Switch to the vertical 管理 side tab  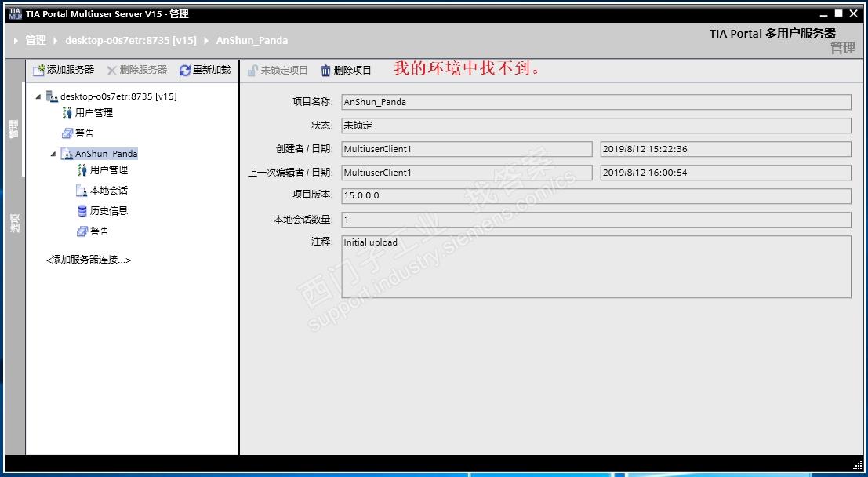[x=14, y=129]
